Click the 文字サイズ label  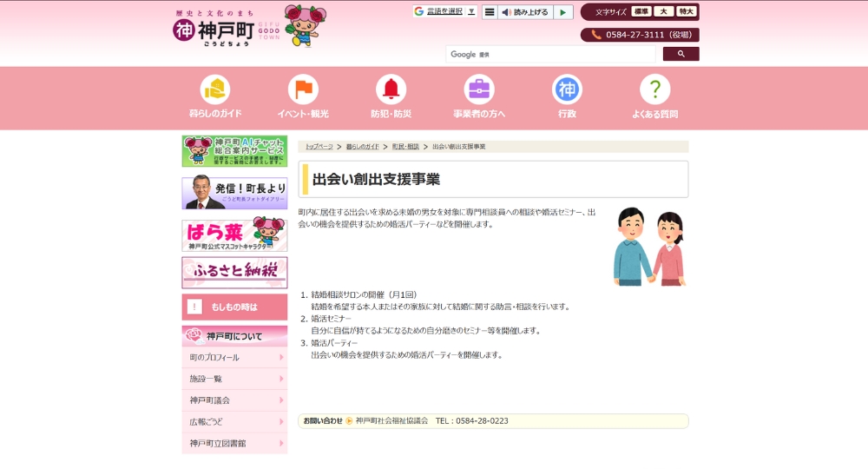coord(611,11)
